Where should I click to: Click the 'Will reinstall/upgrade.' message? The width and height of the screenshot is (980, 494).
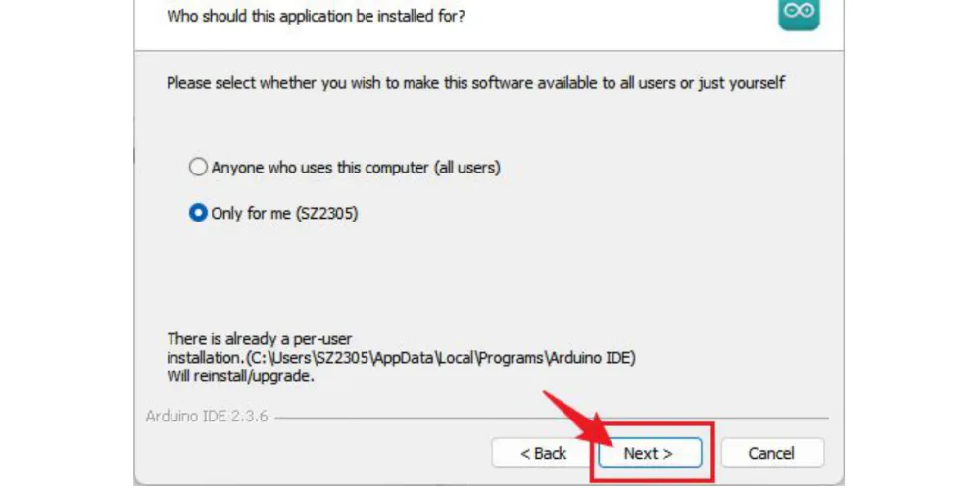coord(241,376)
